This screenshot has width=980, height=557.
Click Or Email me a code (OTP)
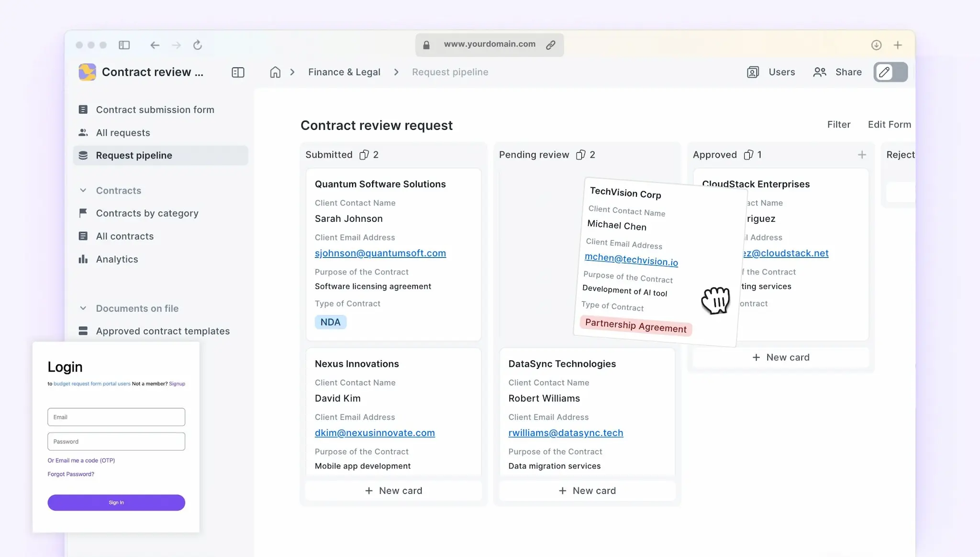click(81, 460)
